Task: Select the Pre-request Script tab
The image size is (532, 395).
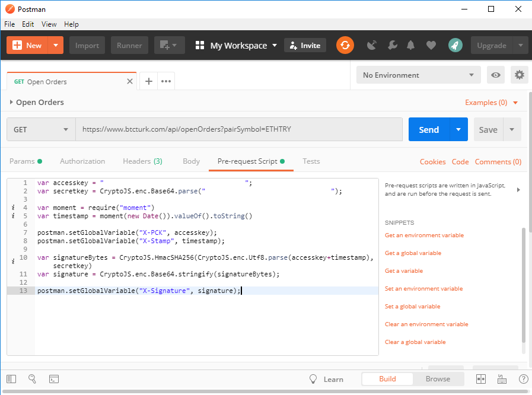Action: [251, 161]
